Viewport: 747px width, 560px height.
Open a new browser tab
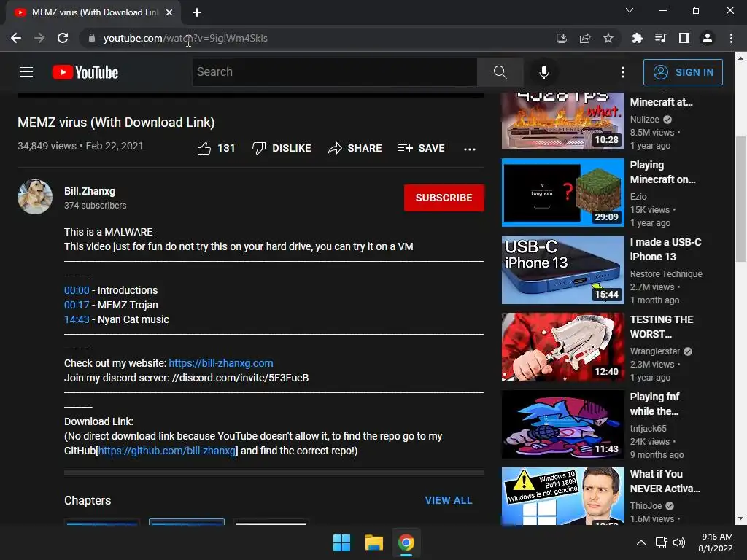[x=197, y=12]
